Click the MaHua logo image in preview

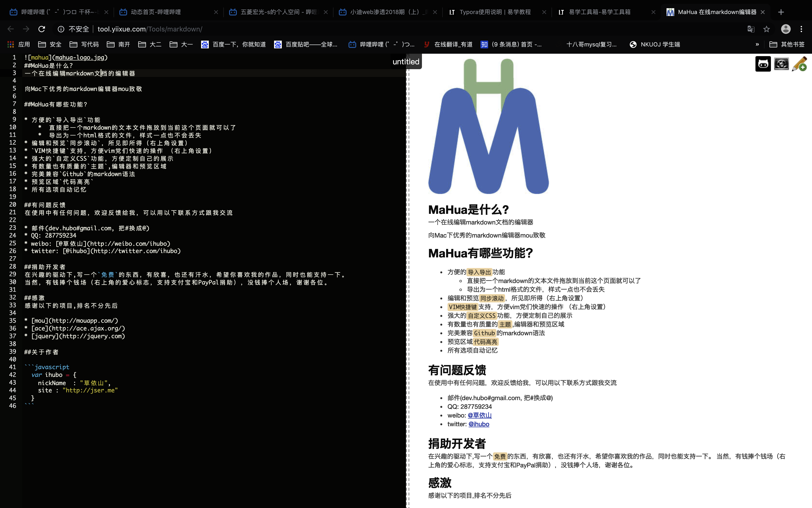tap(489, 126)
